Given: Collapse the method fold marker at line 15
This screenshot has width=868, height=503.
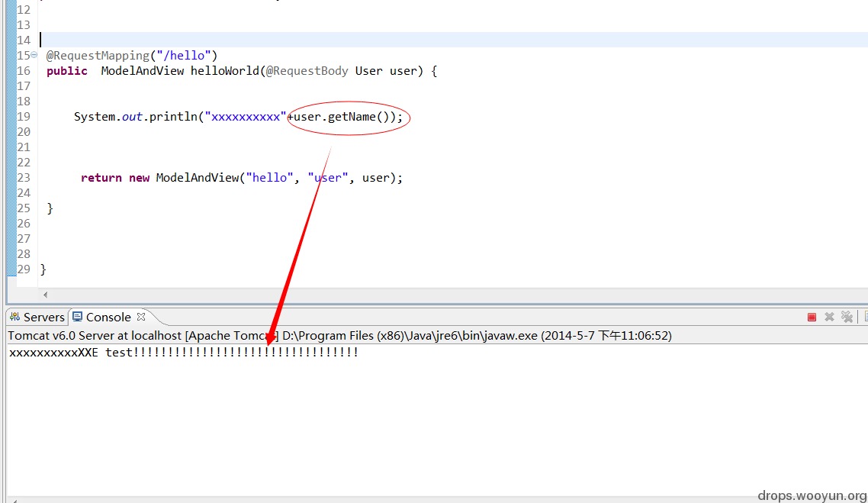Looking at the screenshot, I should tap(34, 55).
